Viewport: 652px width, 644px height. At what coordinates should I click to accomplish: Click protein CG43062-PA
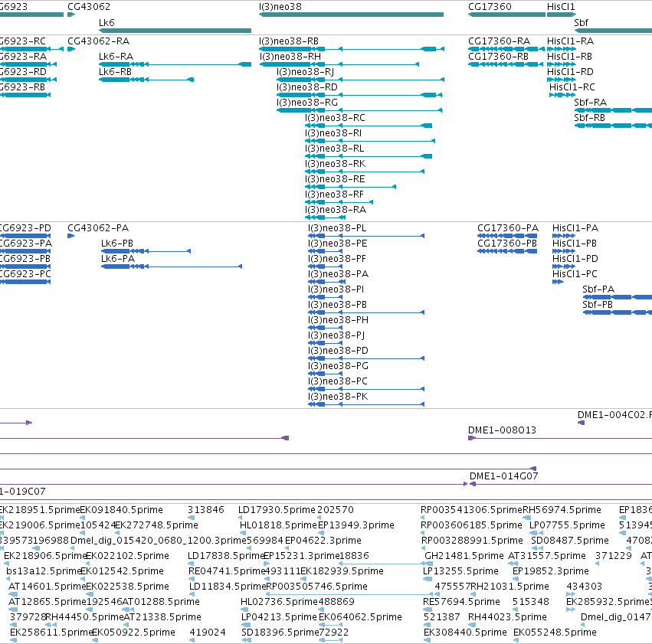point(98,228)
